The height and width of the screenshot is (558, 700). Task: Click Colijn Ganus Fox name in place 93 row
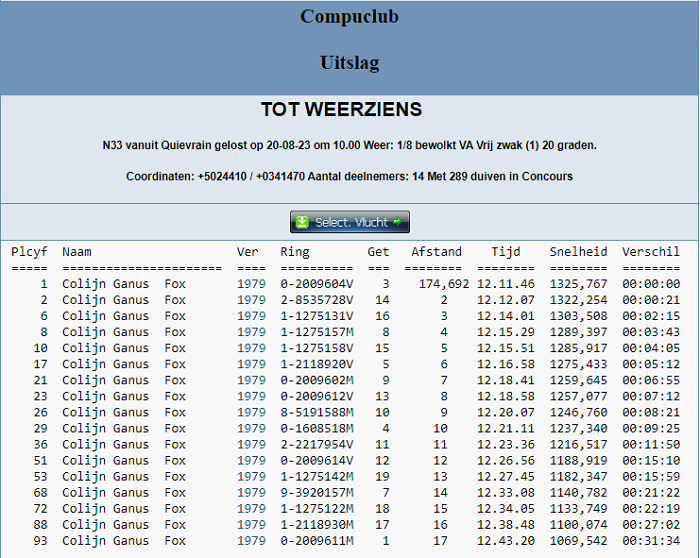click(124, 541)
